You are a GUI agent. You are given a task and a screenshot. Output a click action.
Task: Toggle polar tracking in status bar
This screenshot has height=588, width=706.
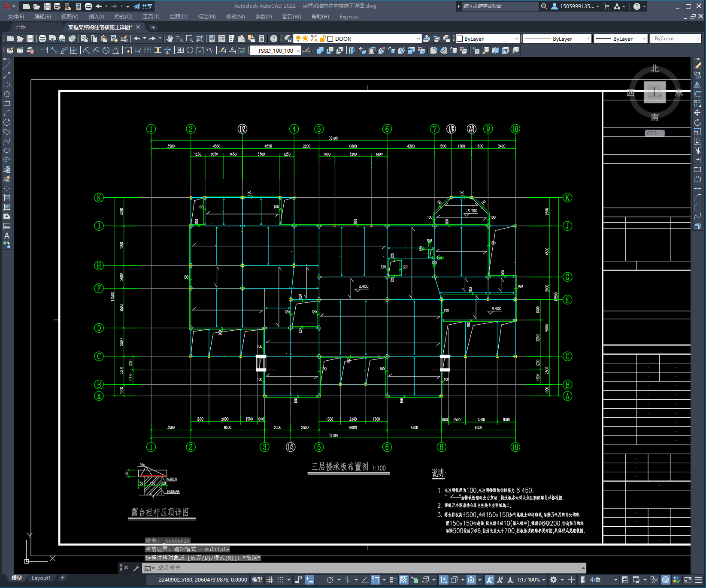330,580
